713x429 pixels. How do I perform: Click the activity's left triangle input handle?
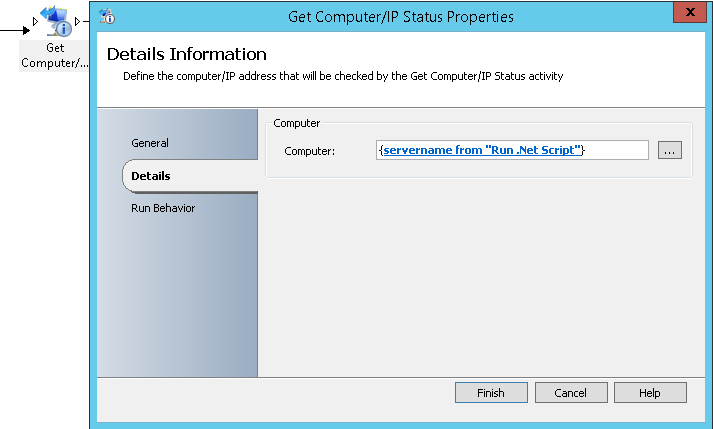point(35,21)
